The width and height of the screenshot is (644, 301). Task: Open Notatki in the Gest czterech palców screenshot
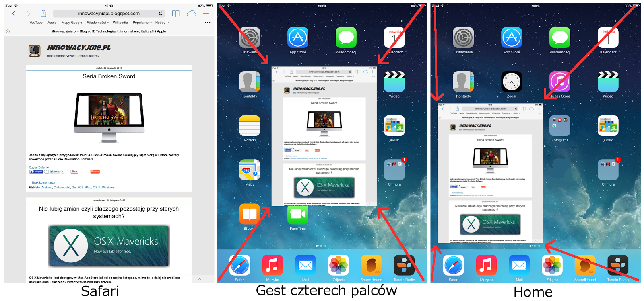click(250, 126)
